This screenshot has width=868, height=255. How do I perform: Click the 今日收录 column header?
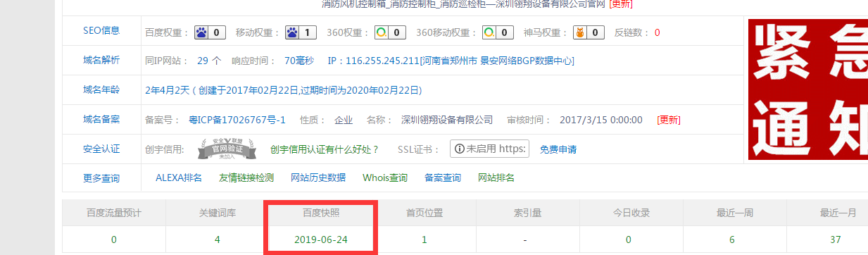click(x=631, y=212)
